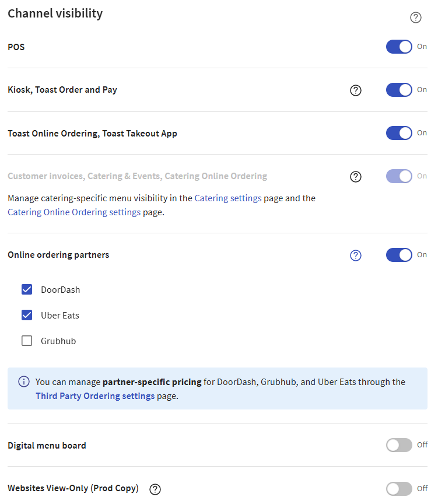
Task: Toggle Kiosk, Toast Order and Pay visibility
Action: 399,90
